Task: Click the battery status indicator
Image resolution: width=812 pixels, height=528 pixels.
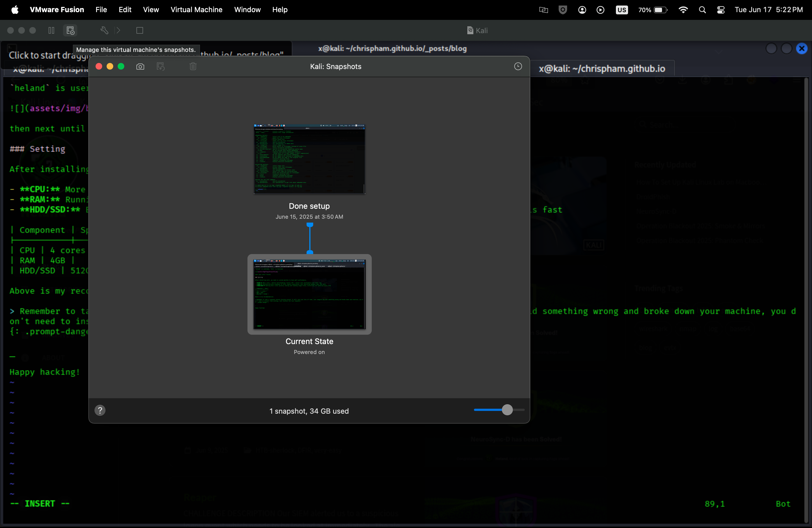Action: tap(653, 10)
